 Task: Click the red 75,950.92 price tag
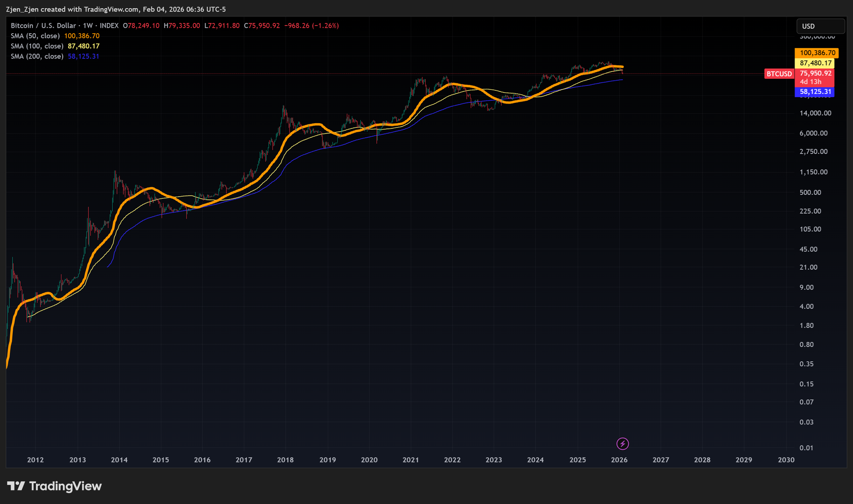point(815,73)
